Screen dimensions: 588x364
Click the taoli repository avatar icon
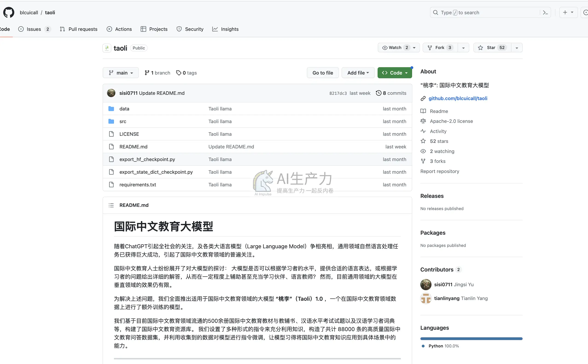point(107,48)
